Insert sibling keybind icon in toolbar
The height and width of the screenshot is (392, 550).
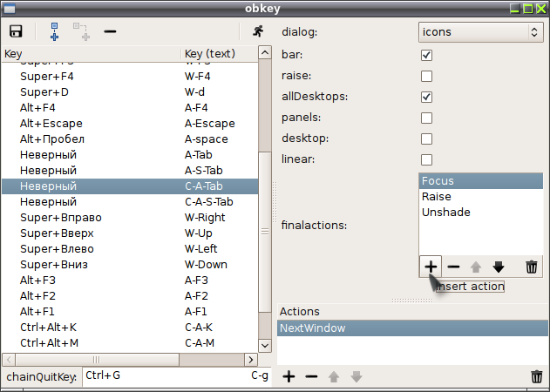pos(54,31)
